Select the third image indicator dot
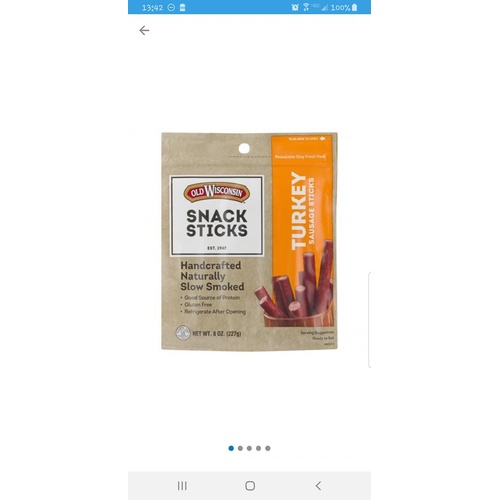 [x=249, y=448]
